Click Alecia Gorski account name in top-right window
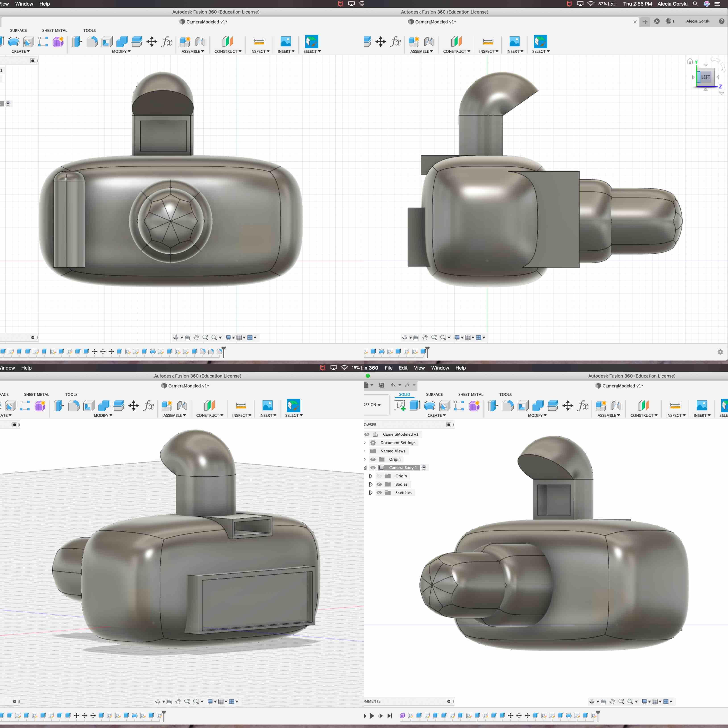The image size is (728, 728). (x=698, y=21)
